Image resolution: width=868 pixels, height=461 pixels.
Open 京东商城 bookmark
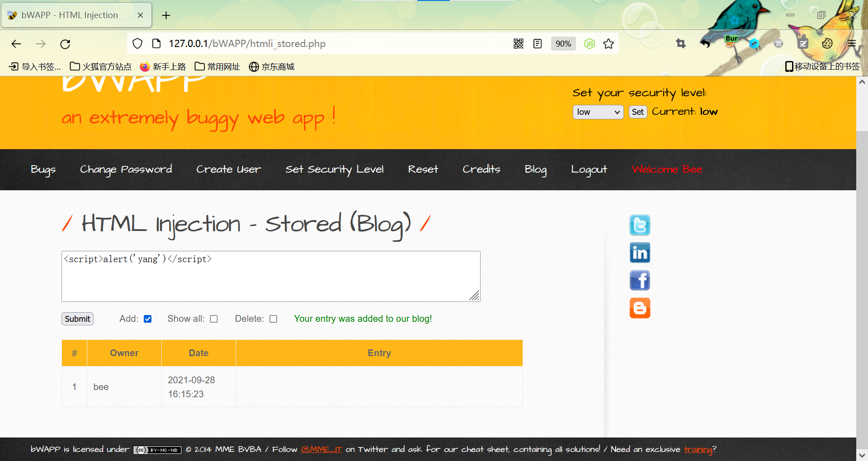272,67
